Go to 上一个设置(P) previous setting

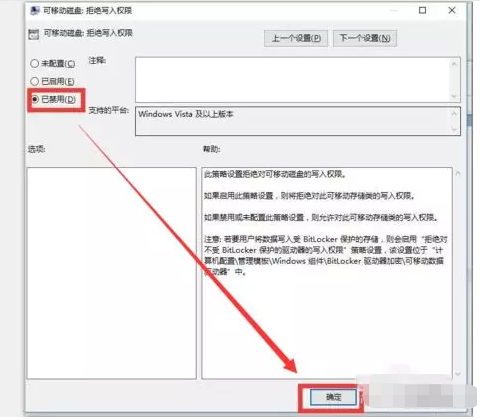click(x=296, y=38)
